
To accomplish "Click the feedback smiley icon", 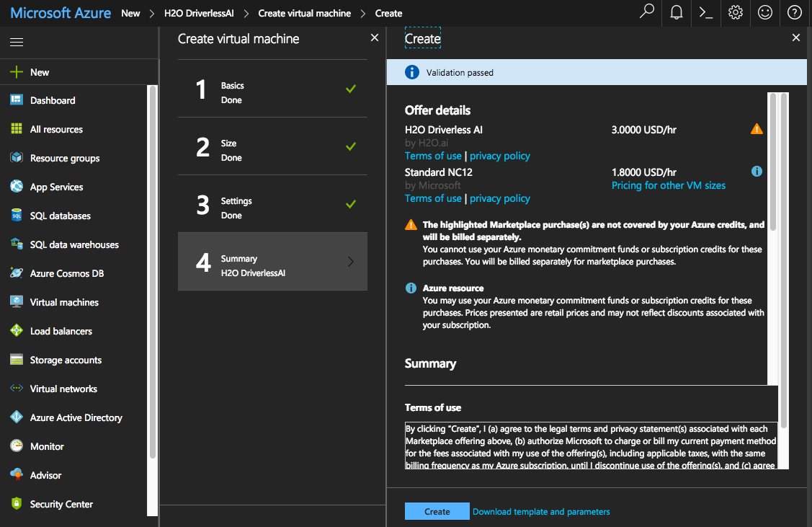I will [764, 13].
